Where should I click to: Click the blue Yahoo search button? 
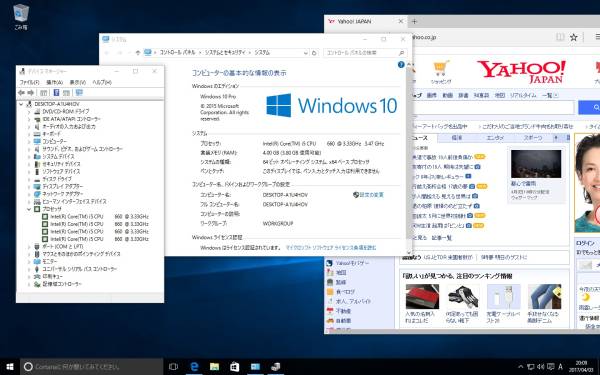pyautogui.click(x=590, y=108)
